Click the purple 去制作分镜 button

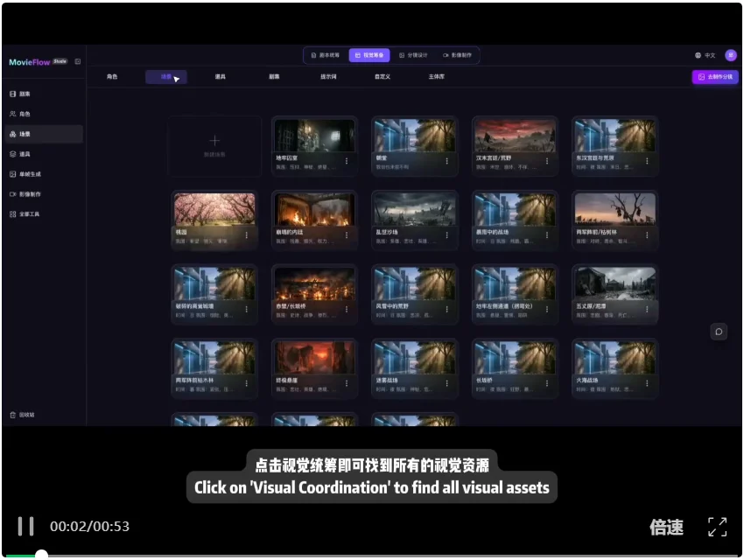point(715,77)
